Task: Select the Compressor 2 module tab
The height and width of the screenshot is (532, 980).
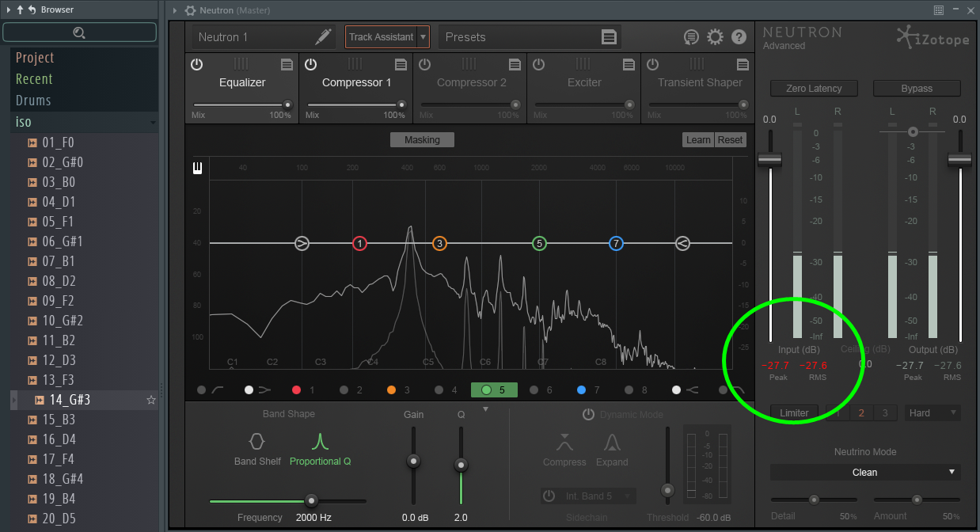Action: tap(471, 82)
